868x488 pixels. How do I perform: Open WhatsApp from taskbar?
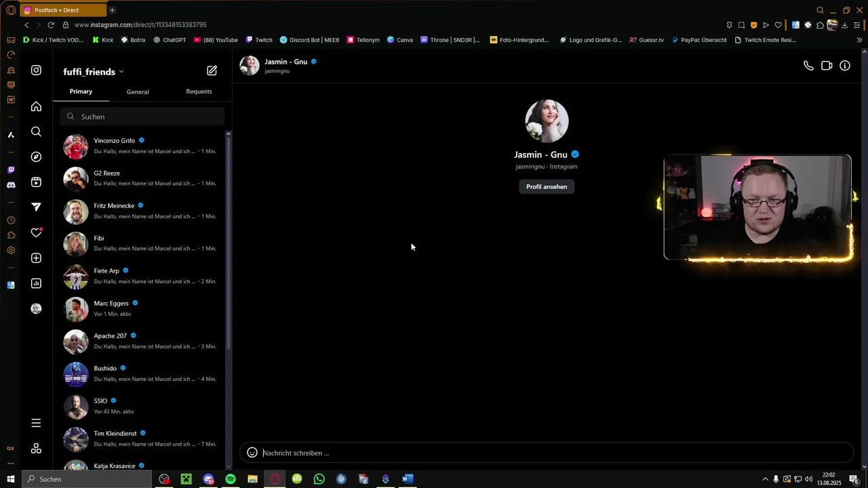pyautogui.click(x=319, y=479)
